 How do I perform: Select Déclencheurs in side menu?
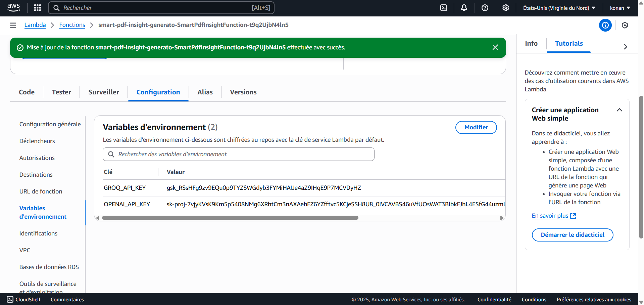point(37,141)
